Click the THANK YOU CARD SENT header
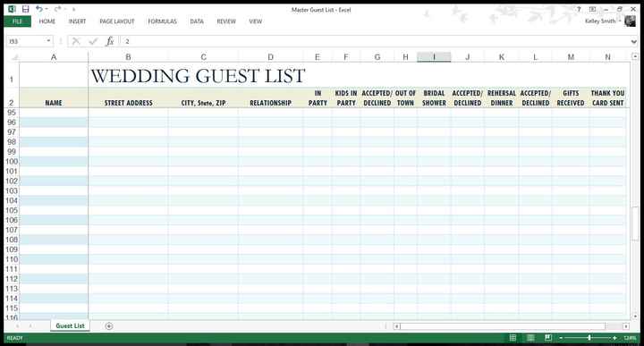The image size is (644, 346). point(608,98)
